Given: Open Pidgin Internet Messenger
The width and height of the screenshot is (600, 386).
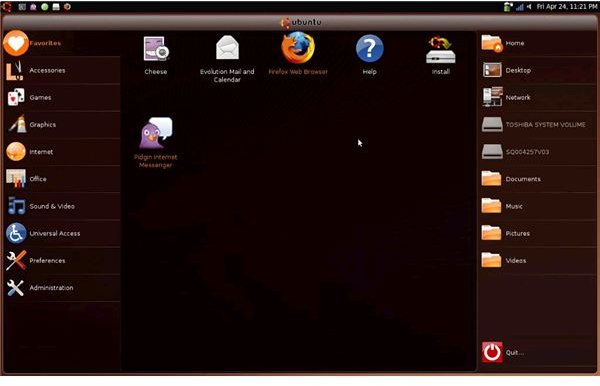Looking at the screenshot, I should [155, 143].
